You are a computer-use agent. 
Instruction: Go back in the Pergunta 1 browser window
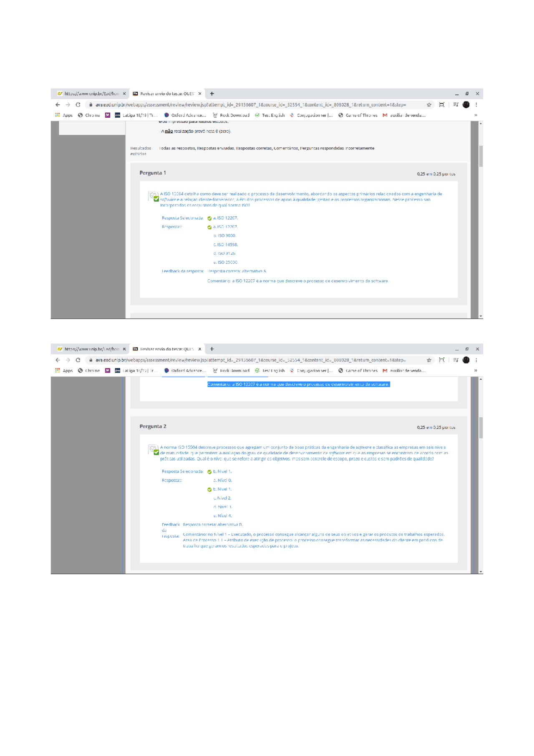[58, 105]
